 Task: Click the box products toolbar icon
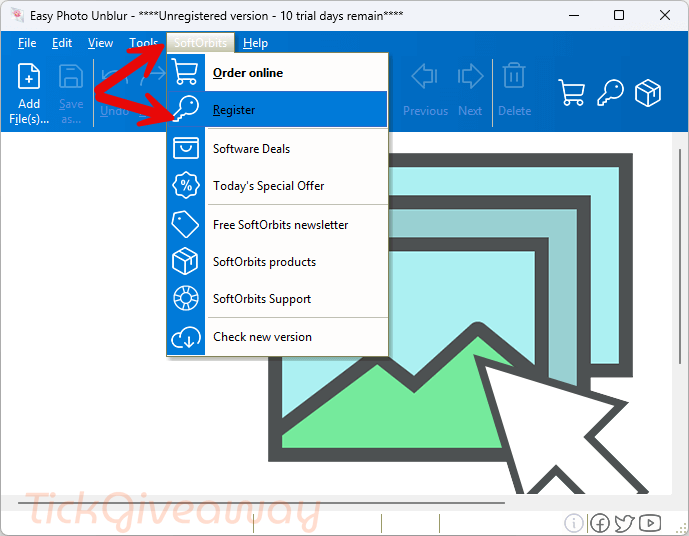coord(648,92)
